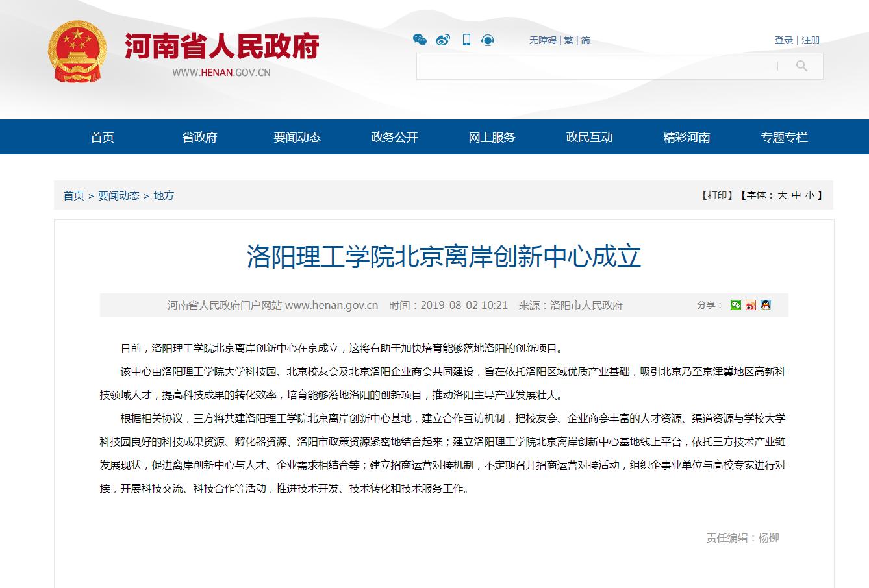
Task: Click the 登录 login link
Action: coord(783,40)
